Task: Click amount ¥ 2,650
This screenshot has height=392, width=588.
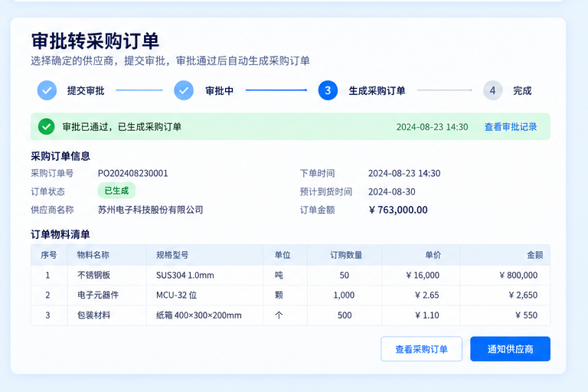Action: pos(523,296)
